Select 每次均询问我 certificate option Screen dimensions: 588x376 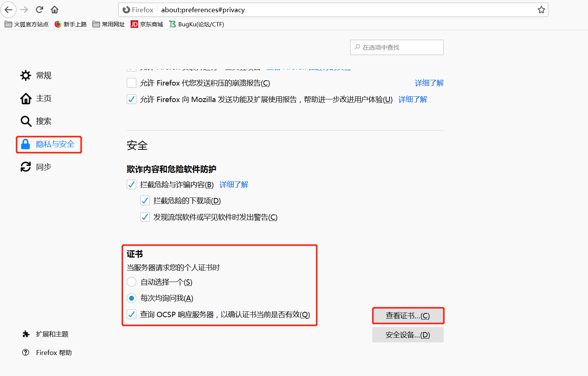pos(131,298)
